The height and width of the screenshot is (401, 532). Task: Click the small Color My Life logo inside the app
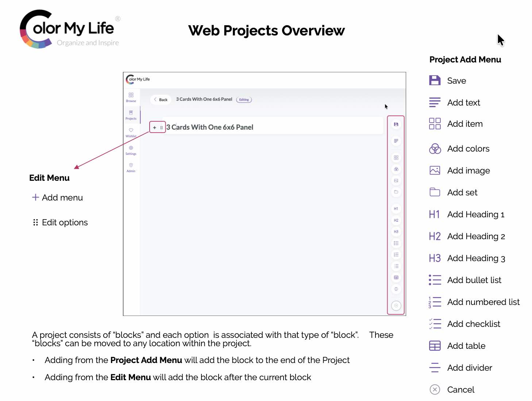tap(138, 79)
